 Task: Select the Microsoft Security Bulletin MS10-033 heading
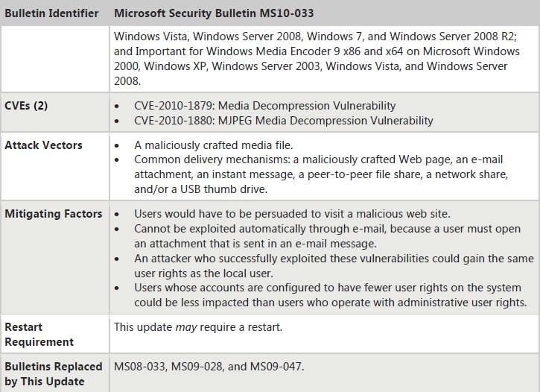214,13
